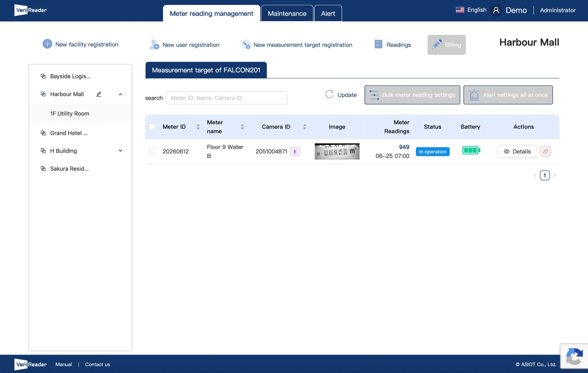Edit Harbour Mall with pencil icon
The width and height of the screenshot is (588, 373).
click(x=99, y=94)
